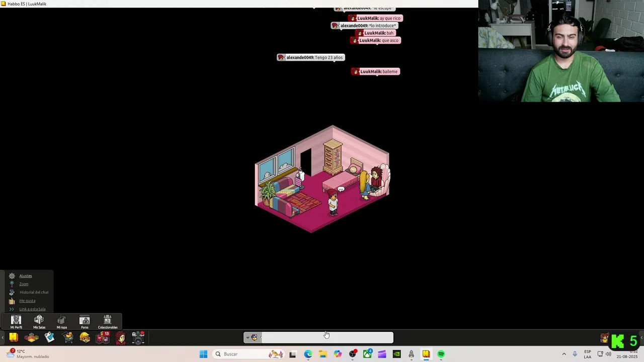This screenshot has width=644, height=362.
Task: Click LuukMalik's 'bah' chat bubble
Action: (x=375, y=33)
